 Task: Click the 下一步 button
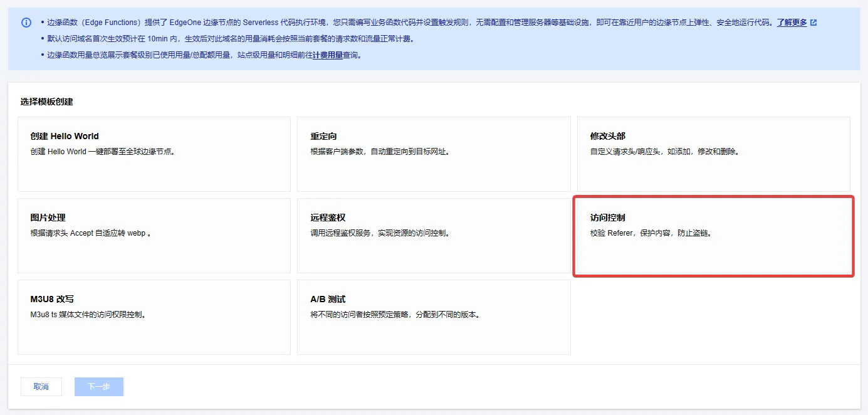(99, 387)
